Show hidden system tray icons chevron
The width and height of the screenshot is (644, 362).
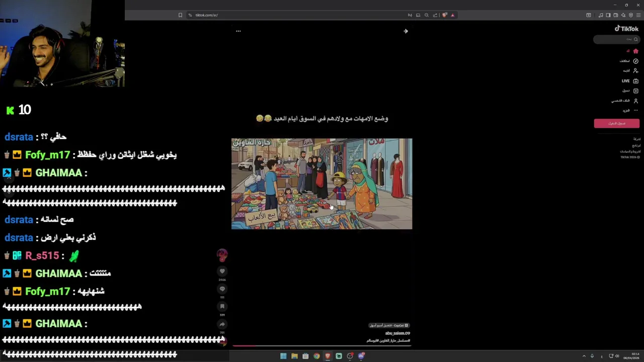(584, 356)
